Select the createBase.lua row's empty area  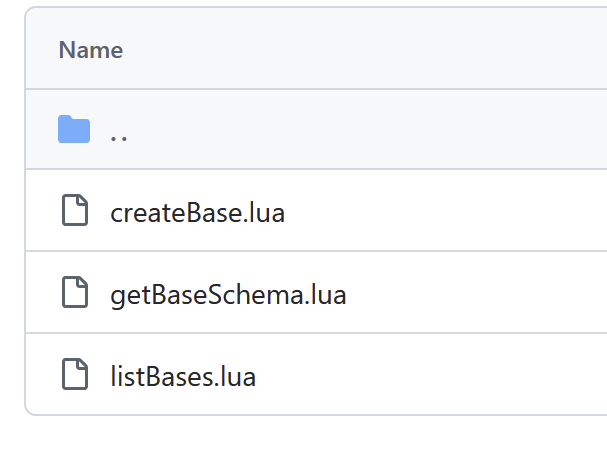[450, 212]
